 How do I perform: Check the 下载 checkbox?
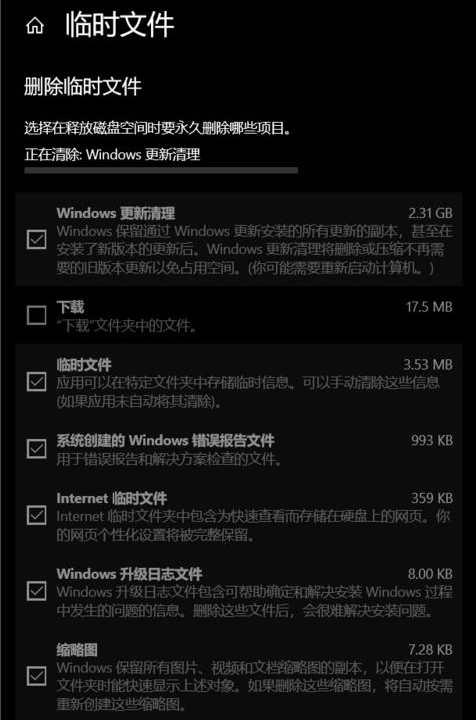37,315
